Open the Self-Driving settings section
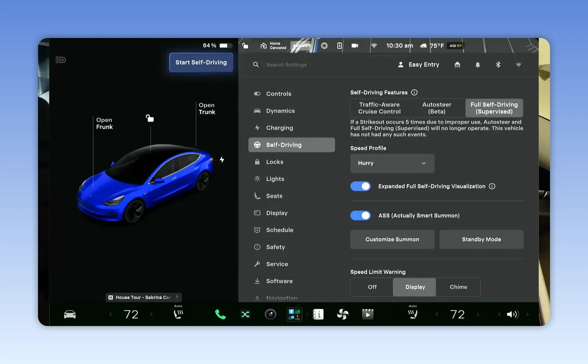Screen dimensions: 588x364 [x=292, y=145]
